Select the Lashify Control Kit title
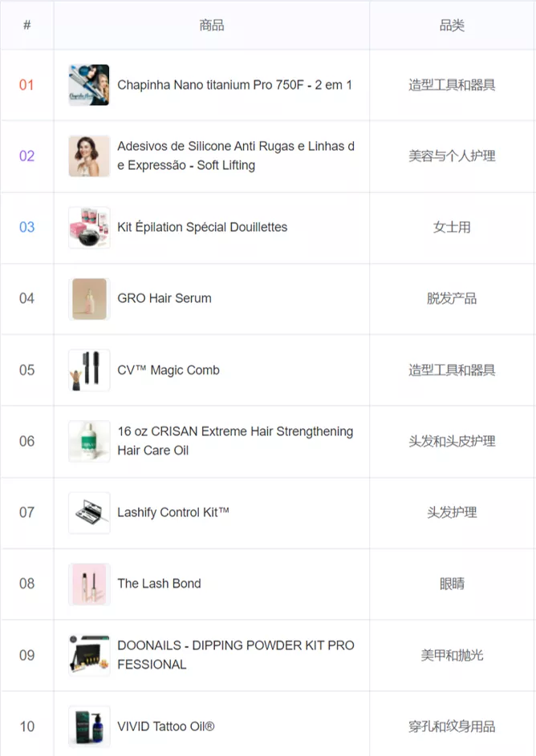 [x=173, y=512]
